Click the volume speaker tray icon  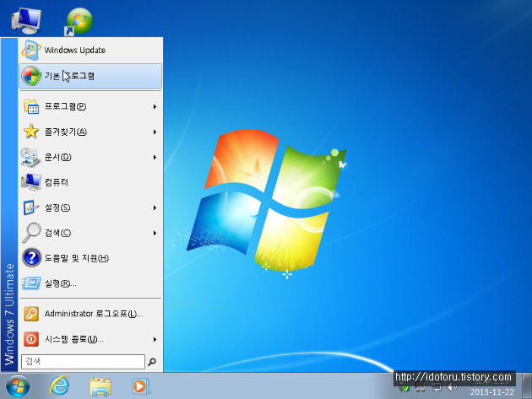coord(452,387)
